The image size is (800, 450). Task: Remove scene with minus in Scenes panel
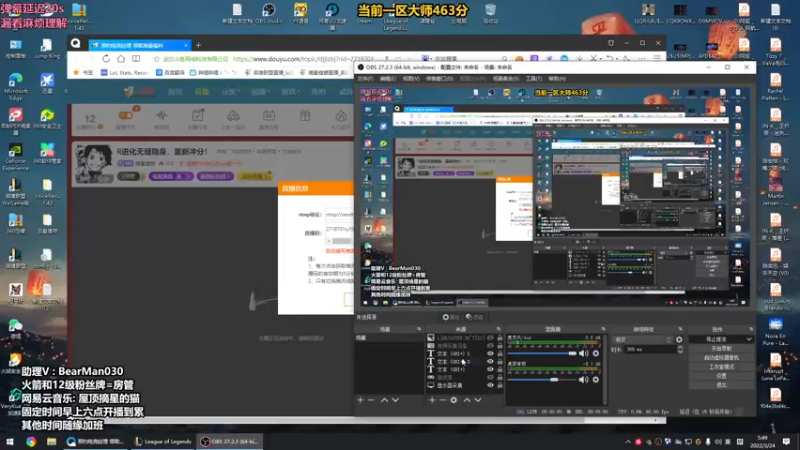[371, 400]
